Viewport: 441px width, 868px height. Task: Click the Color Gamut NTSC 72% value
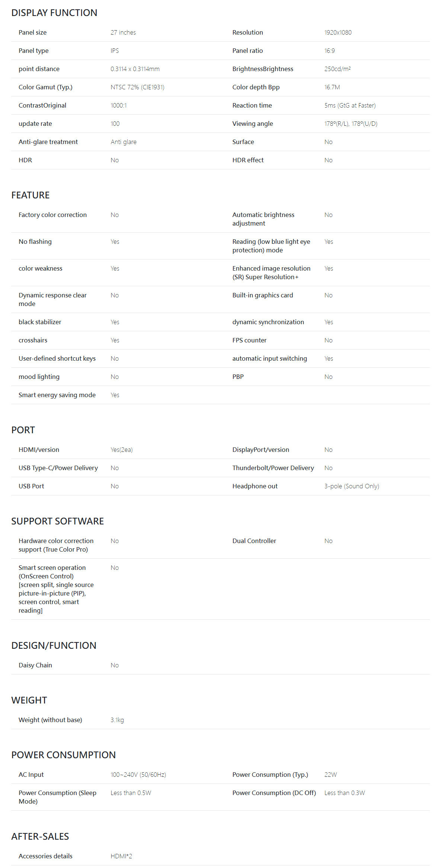tap(138, 87)
